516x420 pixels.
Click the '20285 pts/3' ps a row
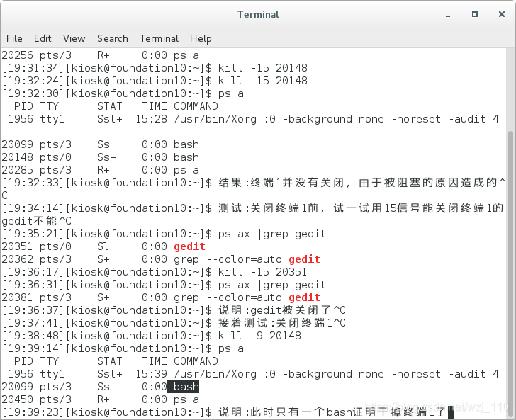[101, 170]
